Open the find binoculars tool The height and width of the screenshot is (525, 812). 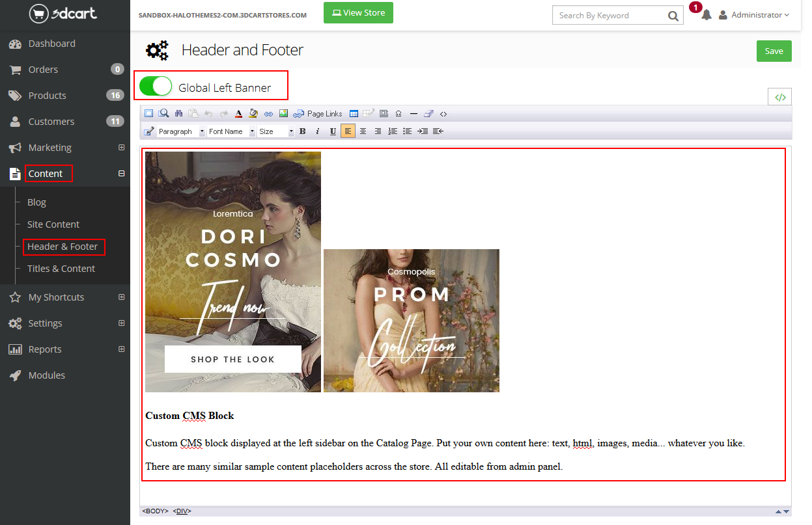[x=178, y=114]
